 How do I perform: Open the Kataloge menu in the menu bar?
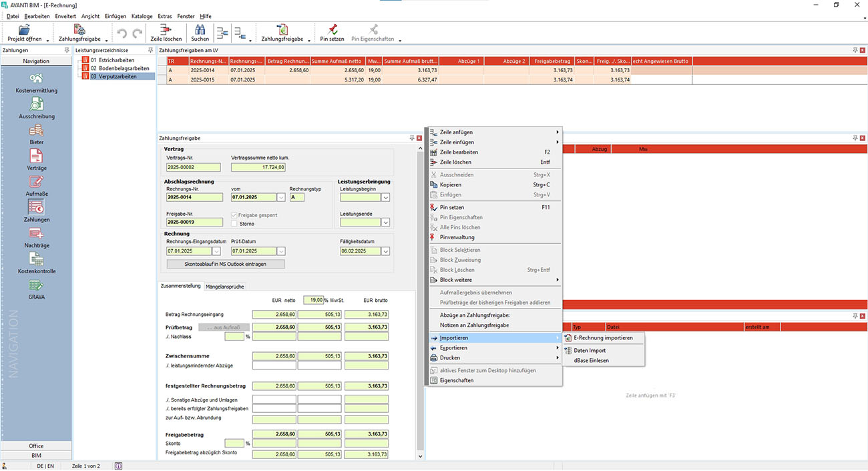pyautogui.click(x=141, y=16)
